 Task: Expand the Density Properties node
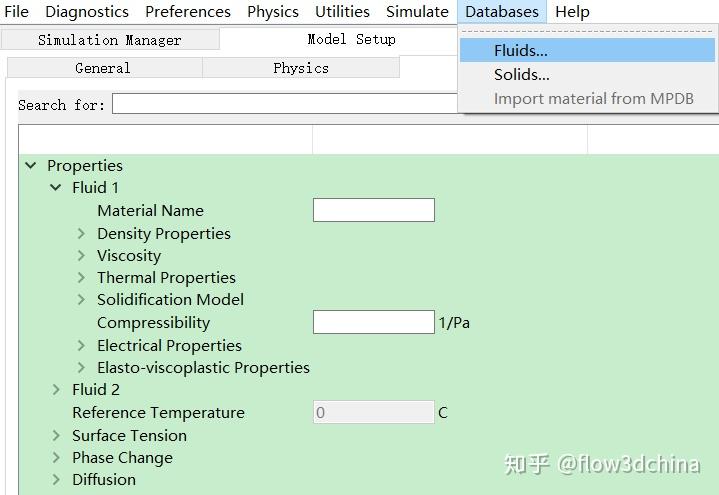[x=82, y=234]
